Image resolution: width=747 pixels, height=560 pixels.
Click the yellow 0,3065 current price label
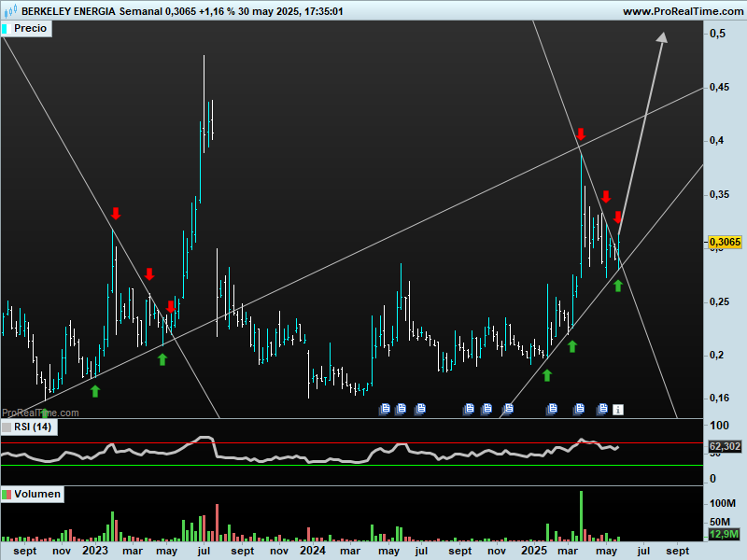[725, 242]
